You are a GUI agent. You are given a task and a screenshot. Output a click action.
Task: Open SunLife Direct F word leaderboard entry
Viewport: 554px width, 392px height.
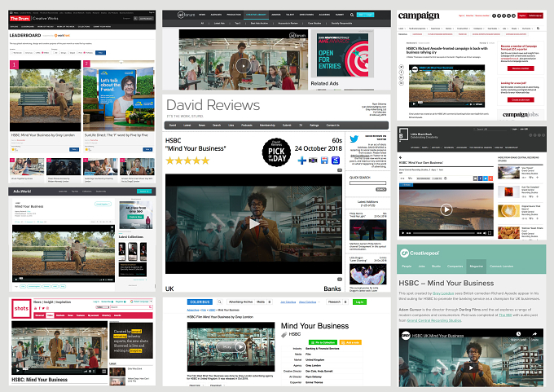pyautogui.click(x=116, y=135)
